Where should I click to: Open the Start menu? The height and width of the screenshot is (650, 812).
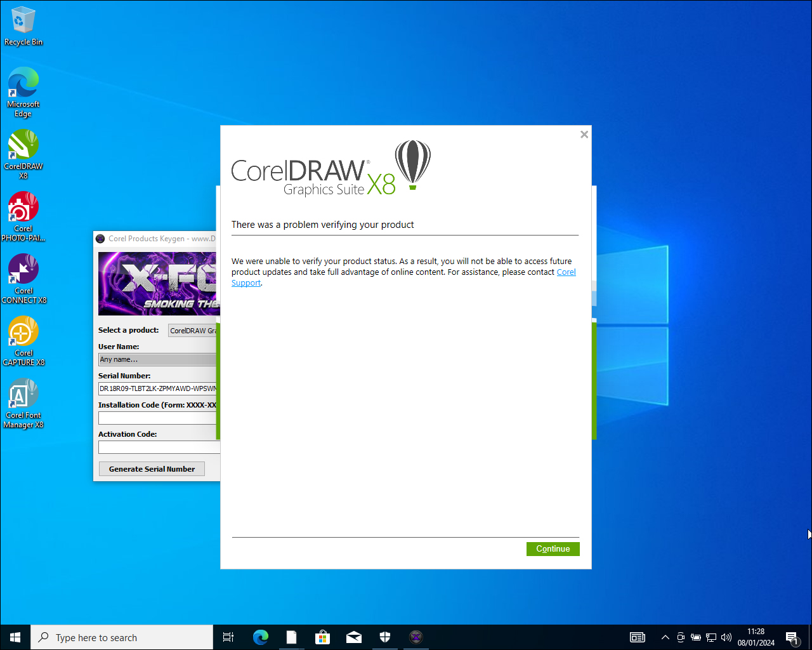pyautogui.click(x=15, y=637)
